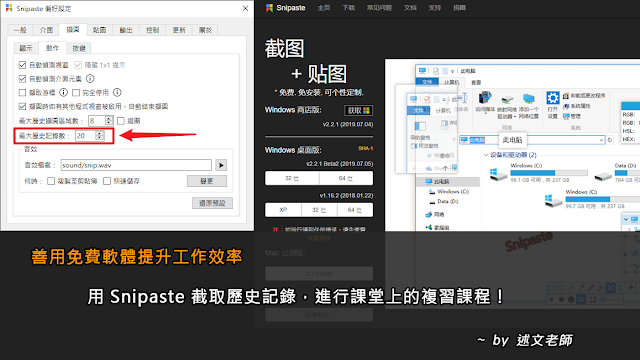This screenshot has width=640, height=360.
Task: Click the Data (D:) drive icon in drives list
Action: (x=603, y=176)
